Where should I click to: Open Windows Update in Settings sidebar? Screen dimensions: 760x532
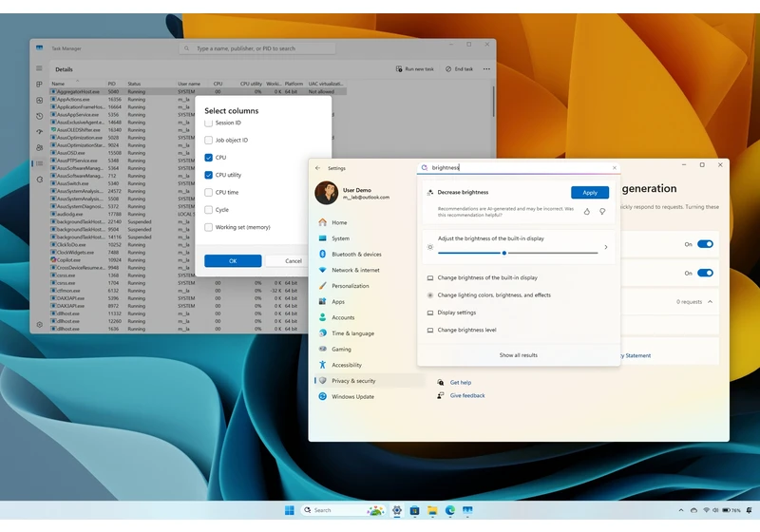click(370, 396)
